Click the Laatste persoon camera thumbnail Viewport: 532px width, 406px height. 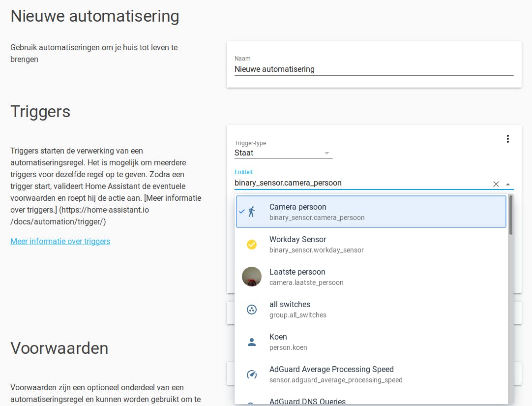(x=252, y=277)
